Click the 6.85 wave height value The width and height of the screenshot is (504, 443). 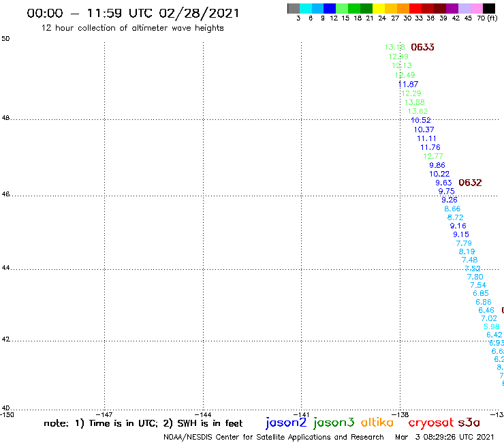point(481,294)
